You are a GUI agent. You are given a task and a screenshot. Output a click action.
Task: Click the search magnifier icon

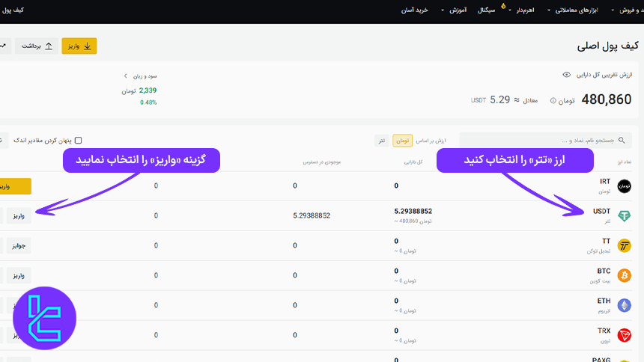(x=622, y=141)
